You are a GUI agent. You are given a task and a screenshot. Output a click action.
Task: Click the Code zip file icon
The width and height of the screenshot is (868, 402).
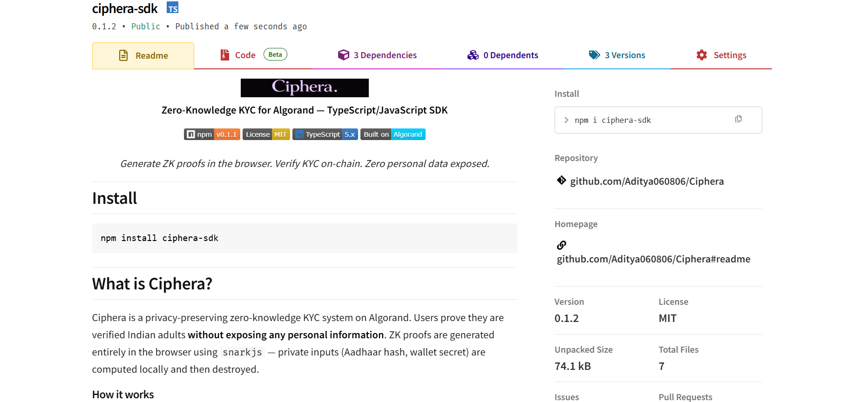click(224, 55)
